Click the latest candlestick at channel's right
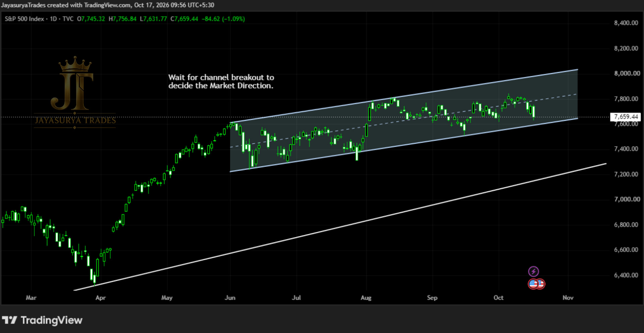This screenshot has width=644, height=333. click(x=533, y=112)
